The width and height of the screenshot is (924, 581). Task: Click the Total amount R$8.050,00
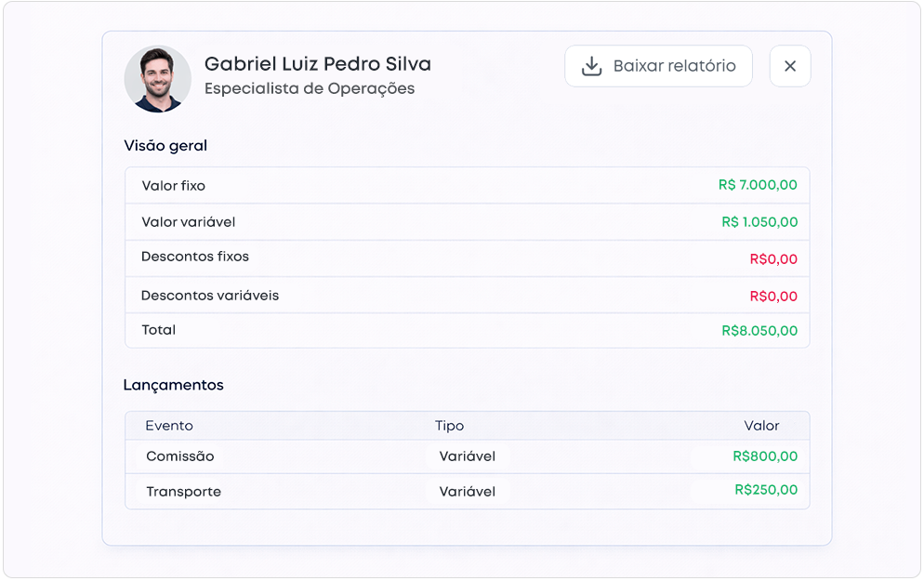point(759,330)
